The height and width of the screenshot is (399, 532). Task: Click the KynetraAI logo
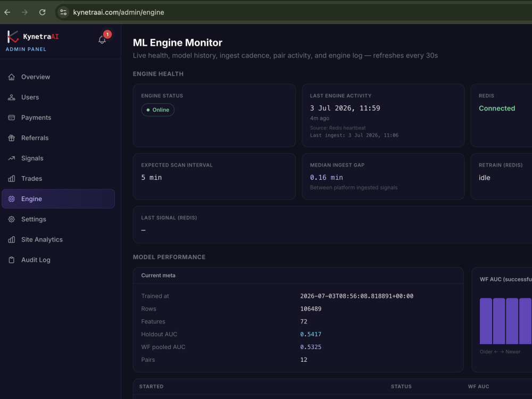(32, 37)
